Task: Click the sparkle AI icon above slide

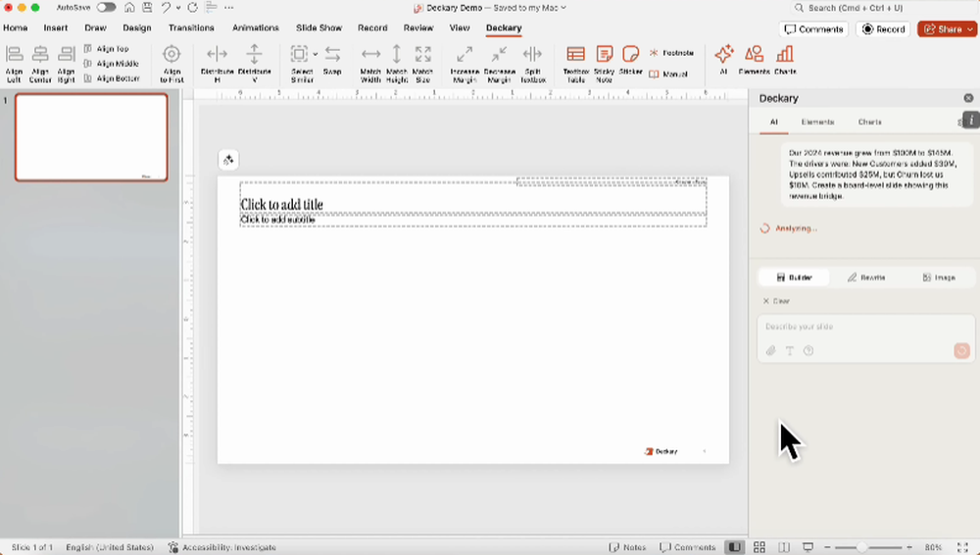Action: point(228,160)
